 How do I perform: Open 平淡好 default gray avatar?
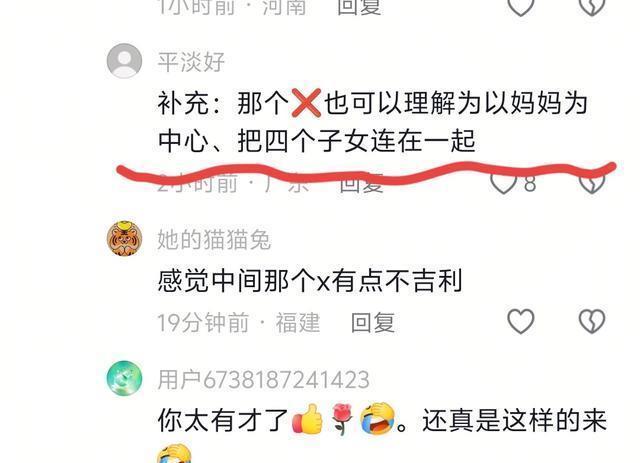[124, 61]
